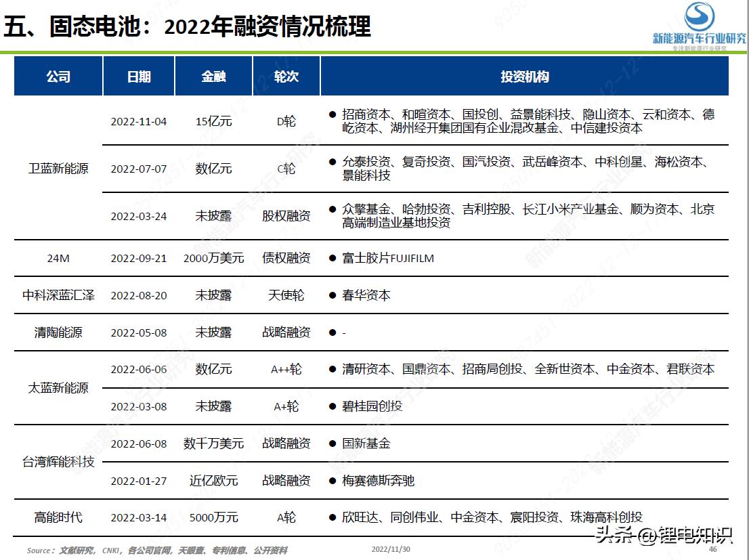Screen dimensions: 749x560
Task: Click date 2022-07-07
Action: point(139,169)
